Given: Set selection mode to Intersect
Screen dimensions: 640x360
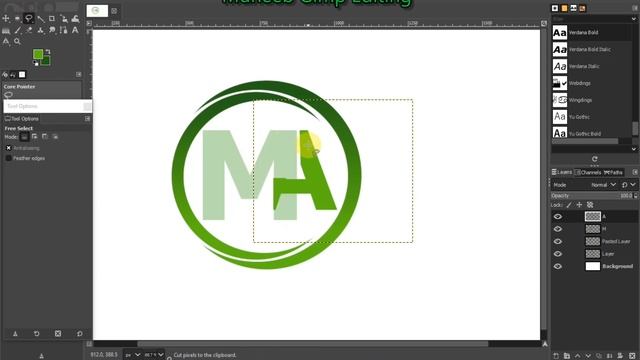Looking at the screenshot, I should coord(55,137).
